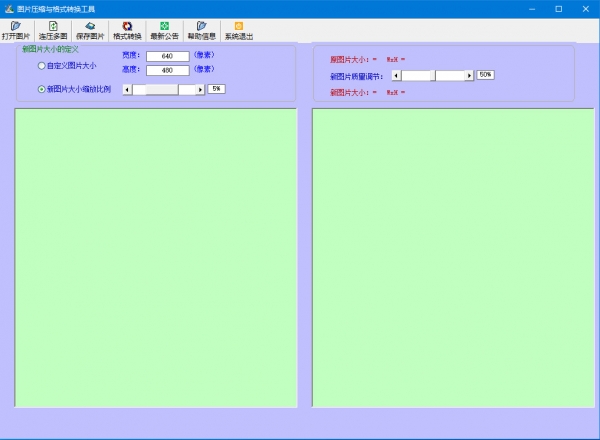Image resolution: width=600 pixels, height=440 pixels.
Task: Click left arrow of the quality slider
Action: tap(396, 75)
